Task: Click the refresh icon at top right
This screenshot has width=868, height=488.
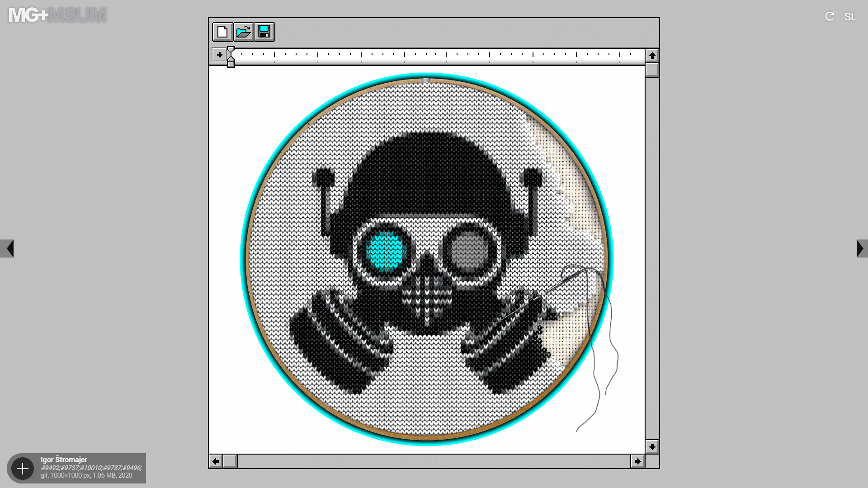Action: pyautogui.click(x=829, y=17)
